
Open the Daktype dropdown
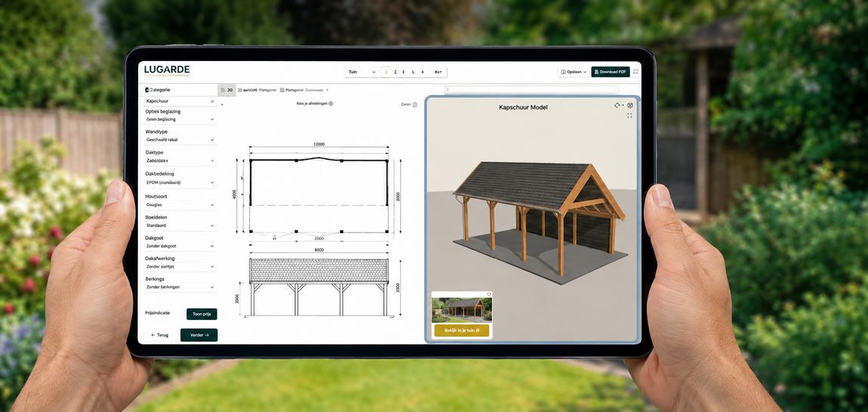coord(180,161)
